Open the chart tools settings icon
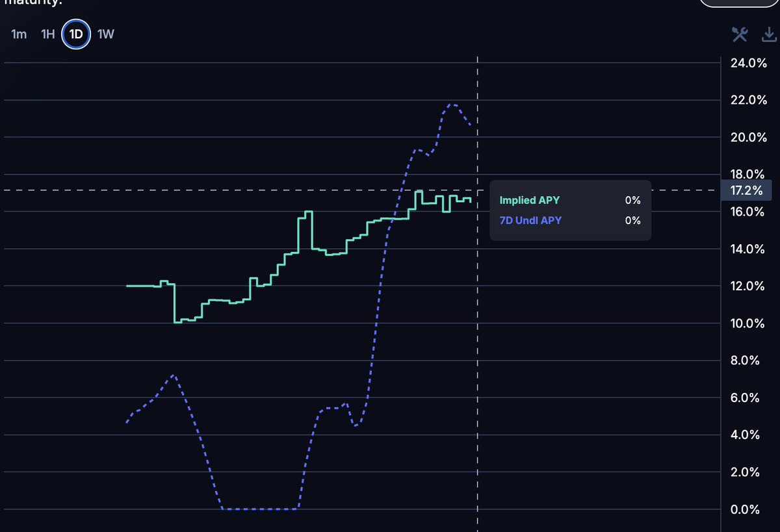 [740, 34]
